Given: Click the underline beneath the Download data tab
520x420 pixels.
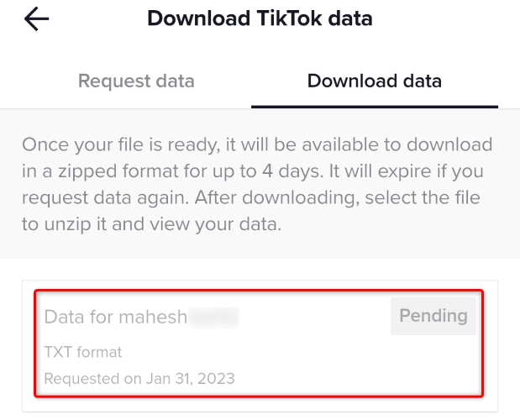Looking at the screenshot, I should pyautogui.click(x=375, y=107).
